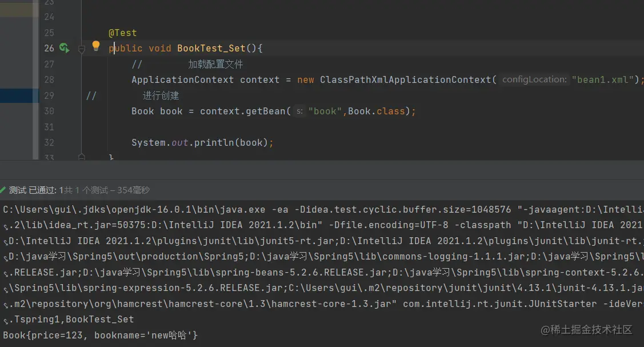Screen dimensions: 644x347
Task: Click the console output Book{price=123...}
Action: coord(100,336)
